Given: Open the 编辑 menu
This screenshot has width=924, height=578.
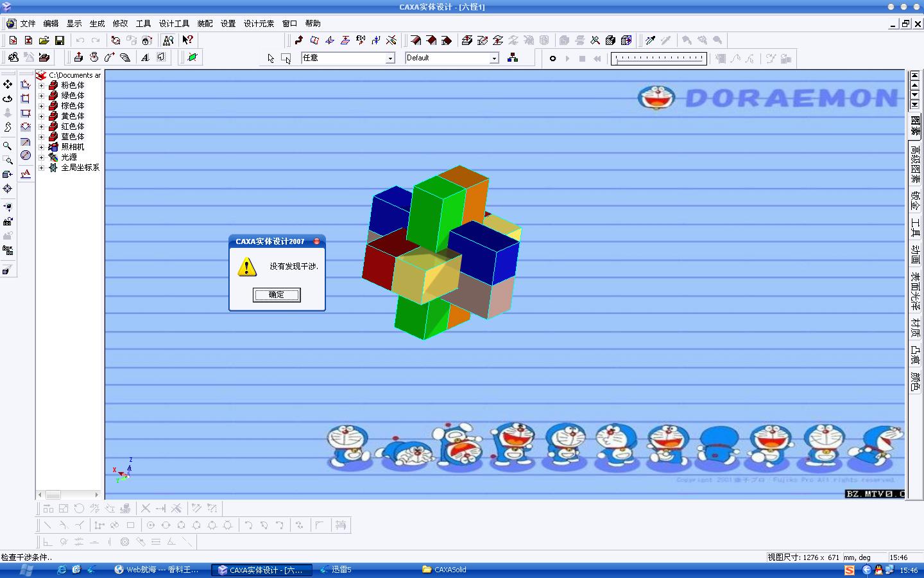Looking at the screenshot, I should (51, 24).
